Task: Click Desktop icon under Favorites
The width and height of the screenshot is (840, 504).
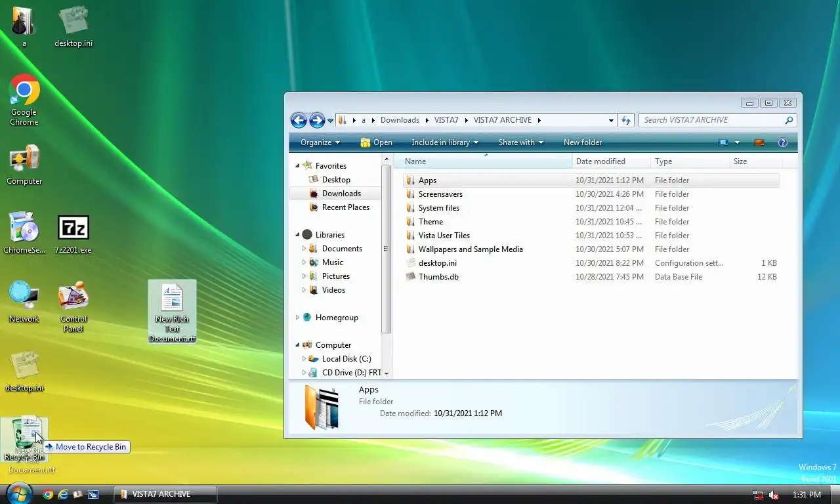Action: pos(314,180)
